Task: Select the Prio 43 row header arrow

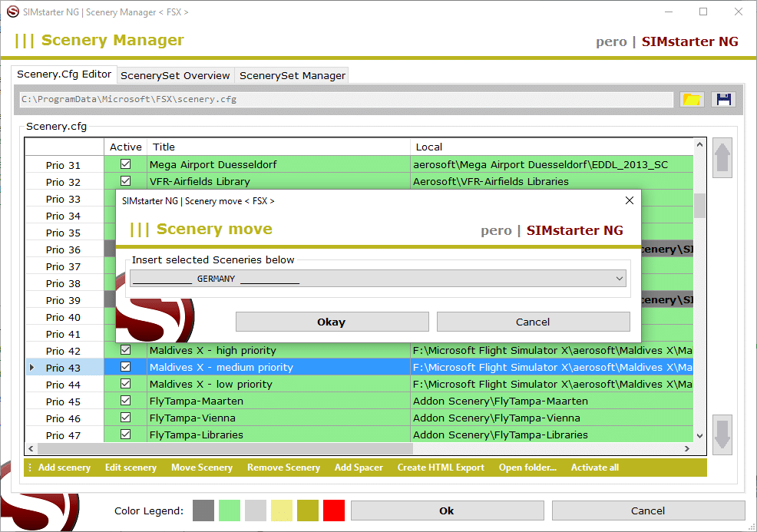Action: tap(32, 368)
